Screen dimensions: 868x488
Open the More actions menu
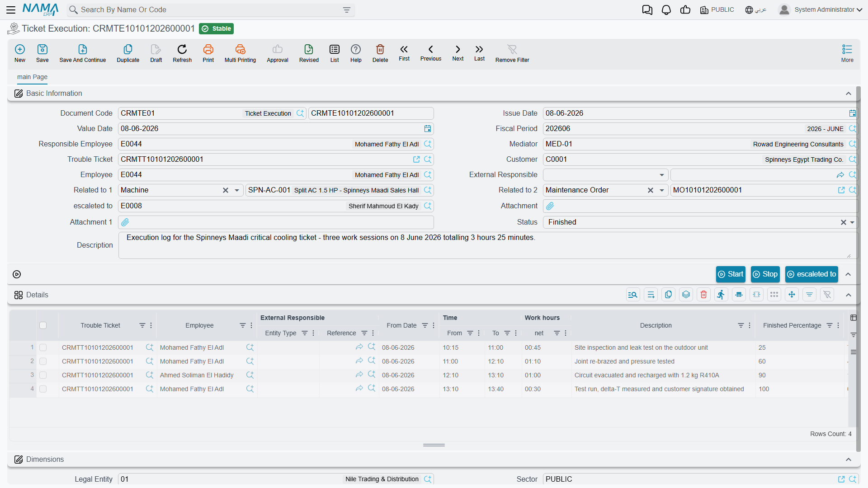point(847,53)
